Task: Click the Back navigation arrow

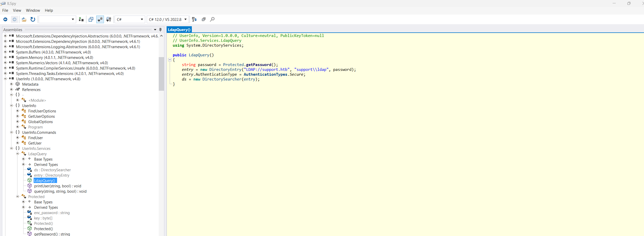Action: point(5,19)
